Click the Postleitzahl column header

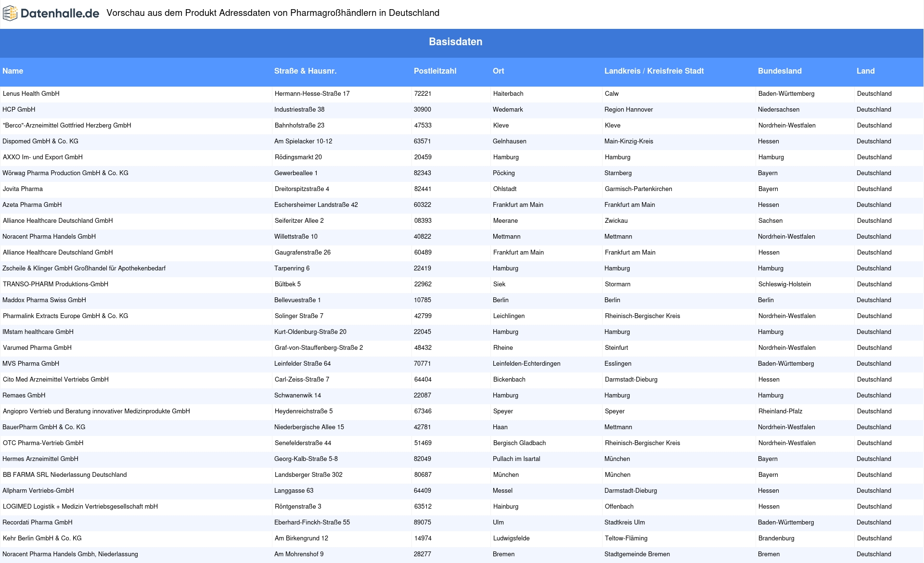pos(435,71)
